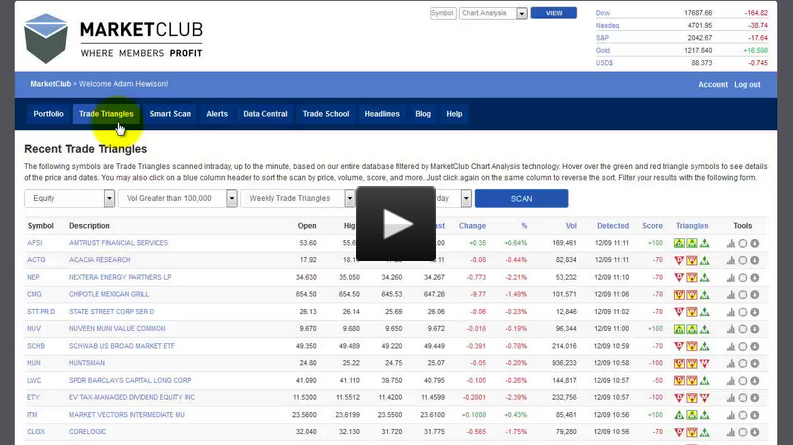Open chart icon for CMG row
Image resolution: width=793 pixels, height=445 pixels.
click(x=731, y=295)
